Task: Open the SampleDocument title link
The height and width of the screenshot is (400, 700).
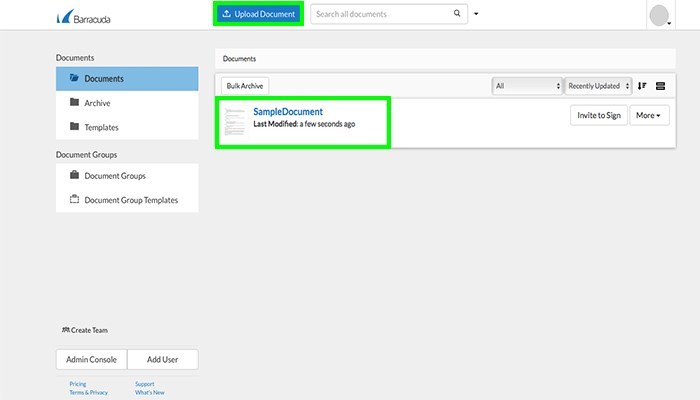Action: [288, 112]
